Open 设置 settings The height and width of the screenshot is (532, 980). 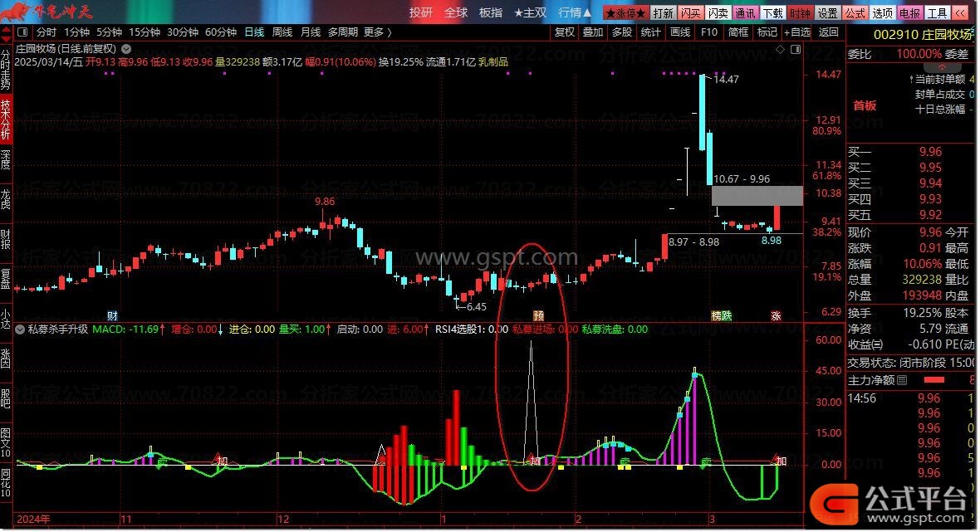click(x=827, y=13)
